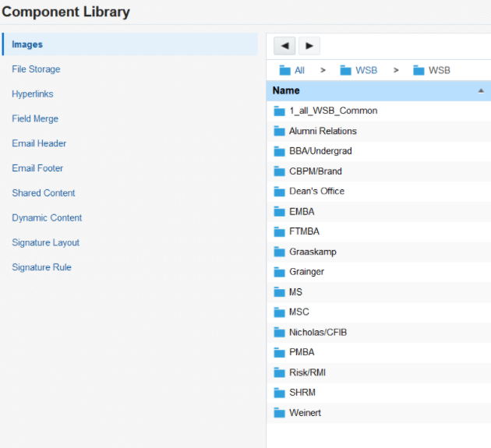Select Signature Rule in sidebar
The width and height of the screenshot is (491, 448).
coord(41,267)
